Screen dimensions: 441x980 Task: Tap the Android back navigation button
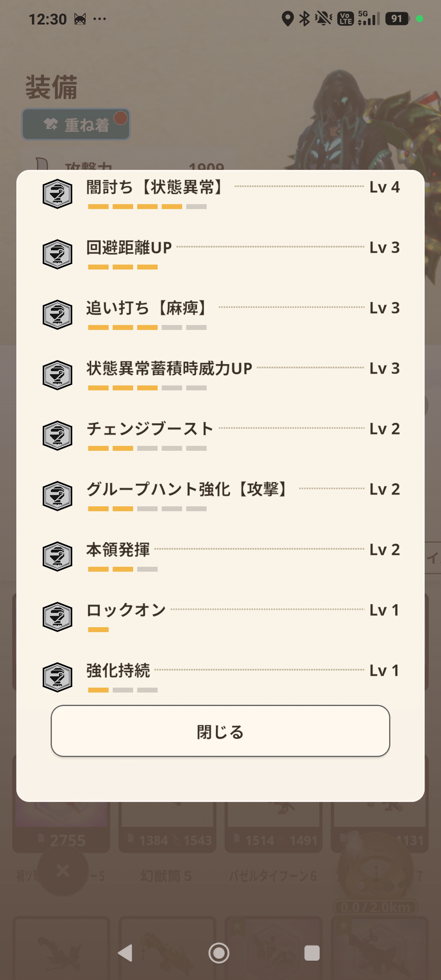pyautogui.click(x=125, y=953)
